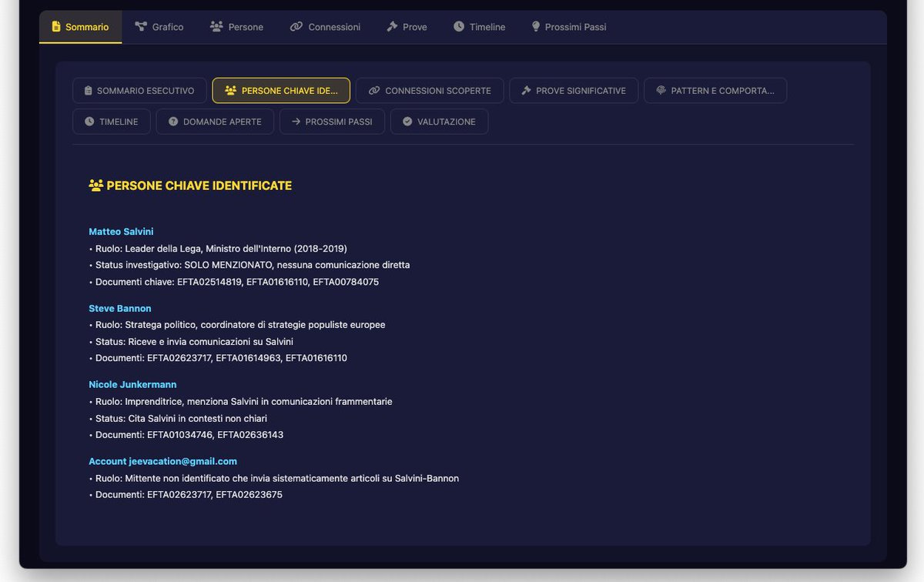This screenshot has height=582, width=924.
Task: Open the Persone tab
Action: tap(236, 27)
